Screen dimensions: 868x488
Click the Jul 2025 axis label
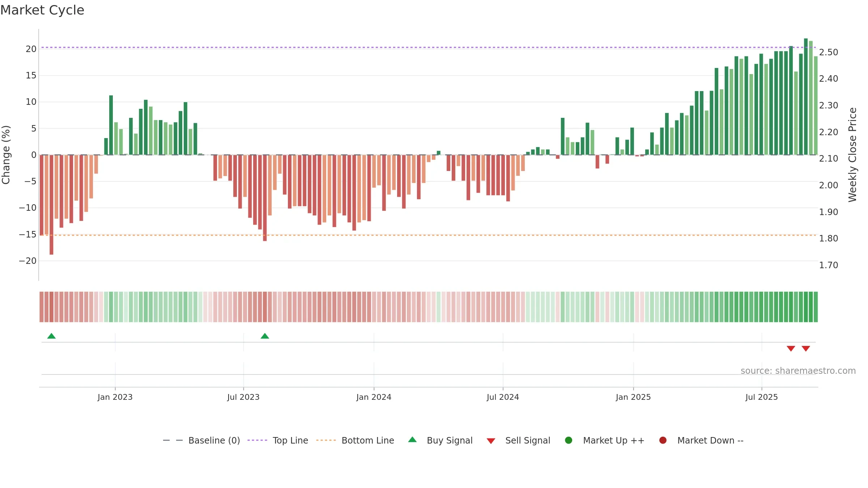coord(762,397)
